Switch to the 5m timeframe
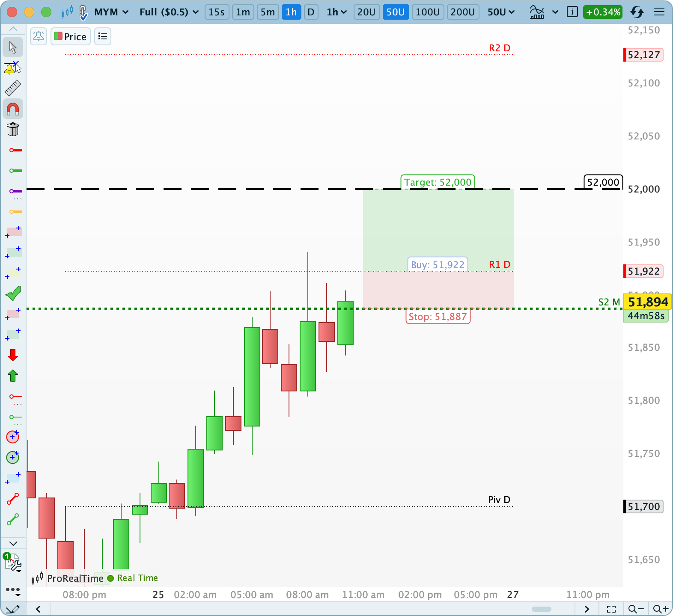Image resolution: width=673 pixels, height=616 pixels. tap(268, 12)
